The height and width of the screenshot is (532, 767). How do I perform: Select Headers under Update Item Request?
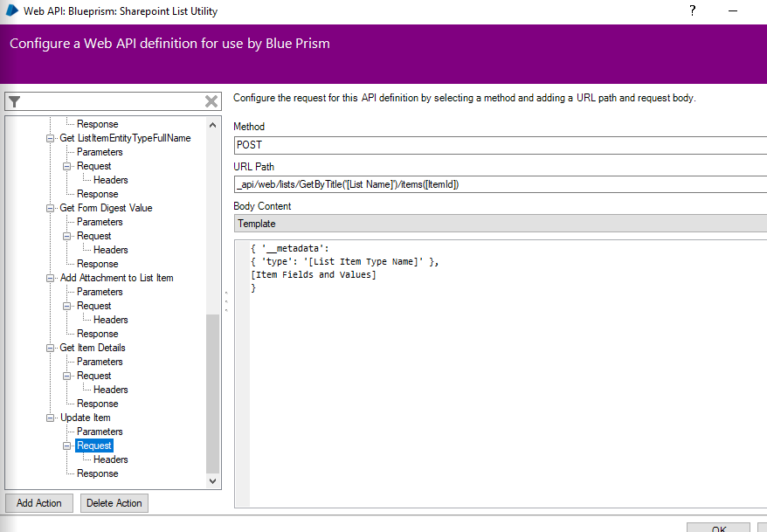111,459
